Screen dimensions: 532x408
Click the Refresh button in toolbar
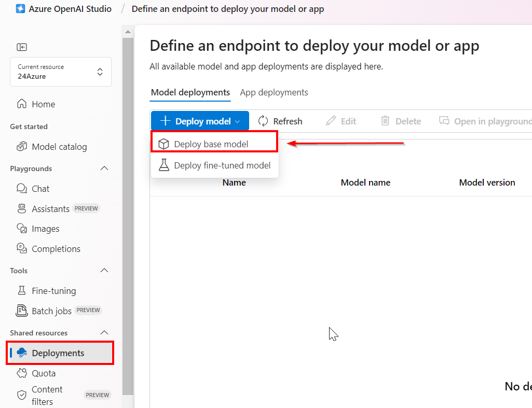pos(280,121)
